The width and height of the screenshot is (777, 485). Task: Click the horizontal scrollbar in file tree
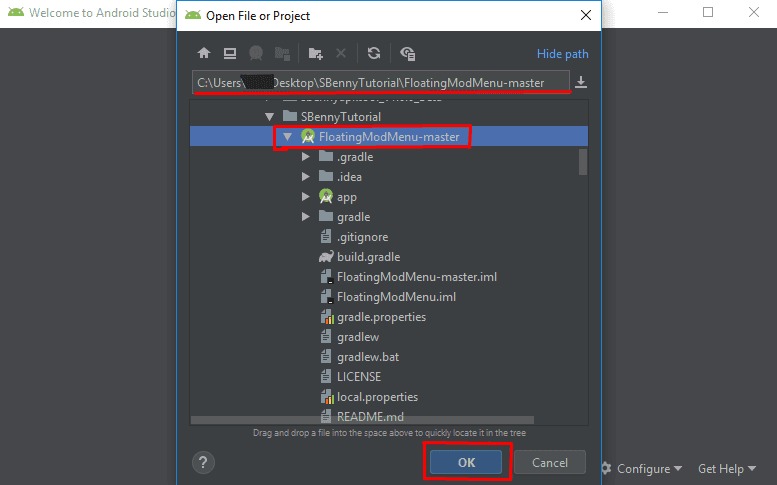coord(362,420)
